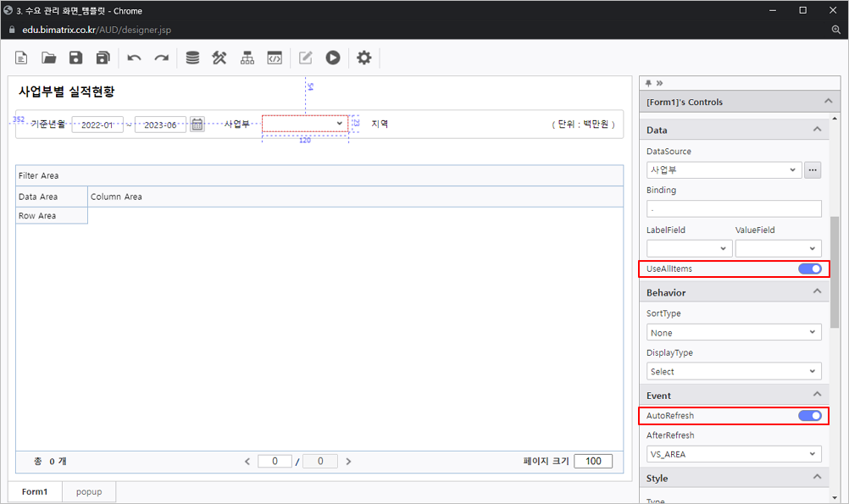
Task: Create a new document from toolbar
Action: 22,58
